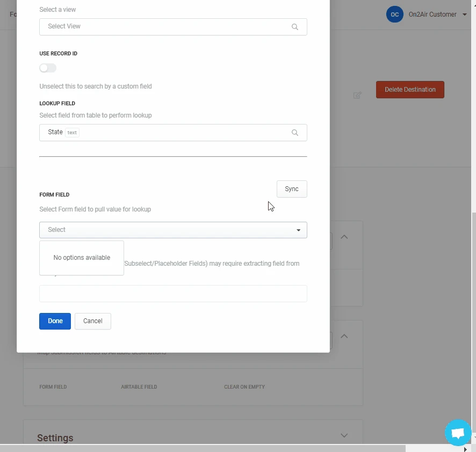This screenshot has width=476, height=452.
Task: Click the Sync button
Action: point(292,189)
